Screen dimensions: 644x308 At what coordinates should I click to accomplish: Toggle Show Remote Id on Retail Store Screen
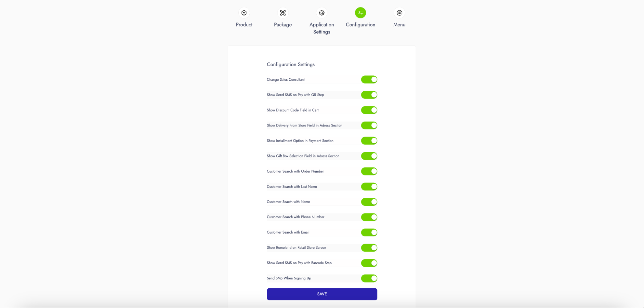(369, 248)
